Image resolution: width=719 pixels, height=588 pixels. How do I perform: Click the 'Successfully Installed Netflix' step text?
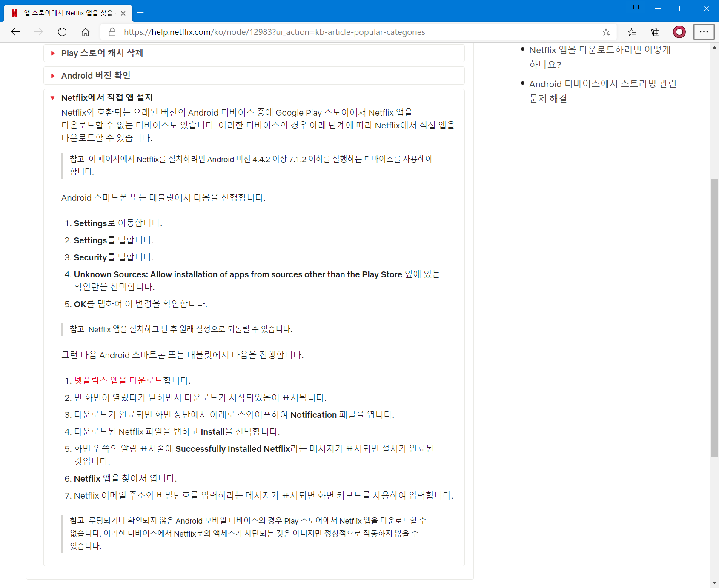254,455
